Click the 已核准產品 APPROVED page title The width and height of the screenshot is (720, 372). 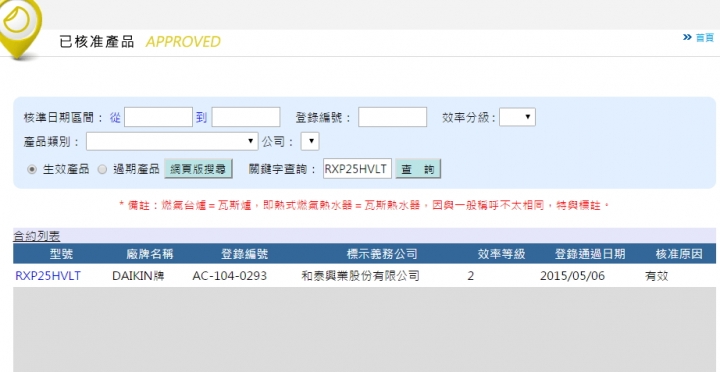pyautogui.click(x=140, y=42)
